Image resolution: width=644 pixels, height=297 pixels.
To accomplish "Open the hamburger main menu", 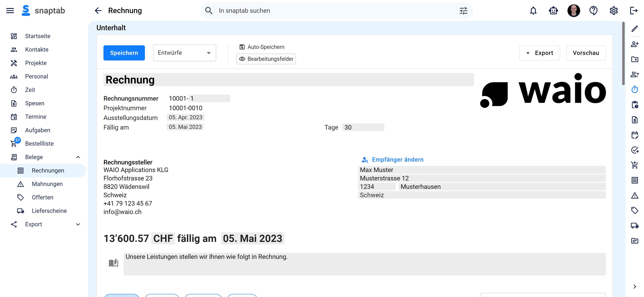I will click(x=10, y=11).
